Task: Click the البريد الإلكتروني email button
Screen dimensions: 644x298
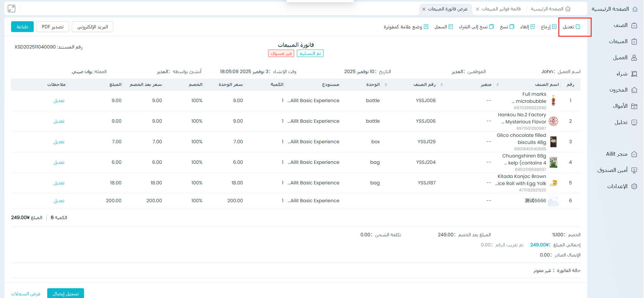Action: tap(92, 27)
